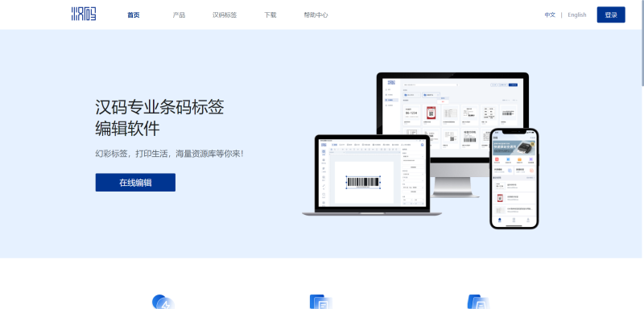Open the 下载 page
The image size is (644, 309).
[x=270, y=15]
